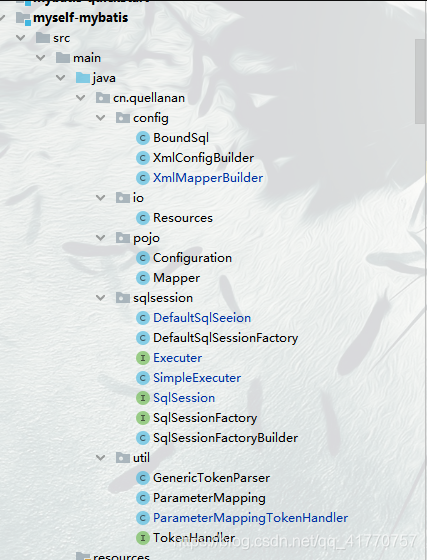Image resolution: width=427 pixels, height=560 pixels.
Task: Click the XmlConfigBuilder class icon
Action: click(x=143, y=158)
